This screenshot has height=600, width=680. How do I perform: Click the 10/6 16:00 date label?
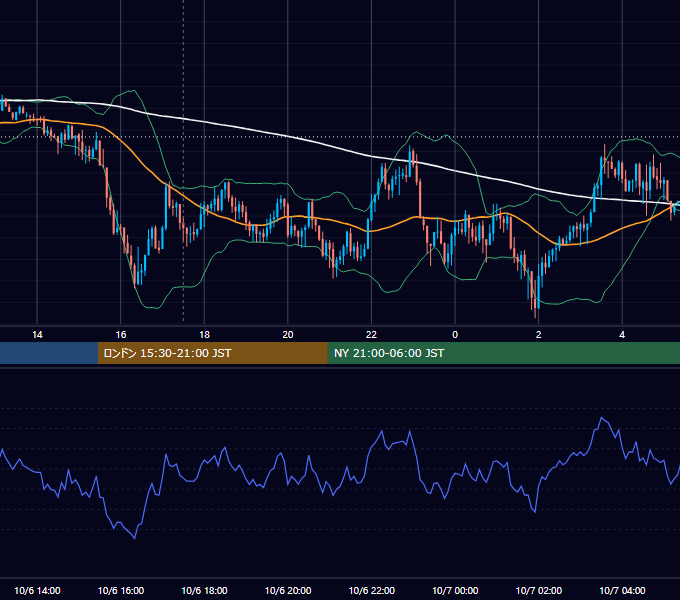tap(121, 590)
